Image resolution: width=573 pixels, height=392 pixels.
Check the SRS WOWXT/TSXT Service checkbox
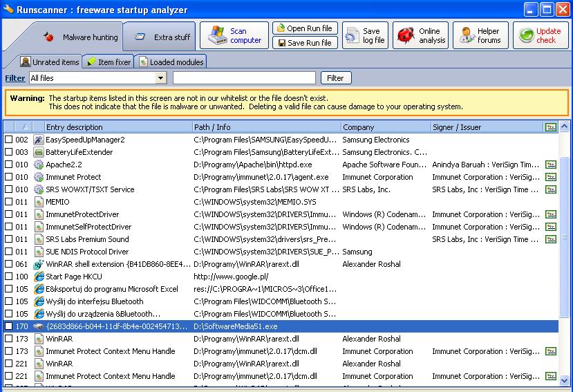coord(9,189)
